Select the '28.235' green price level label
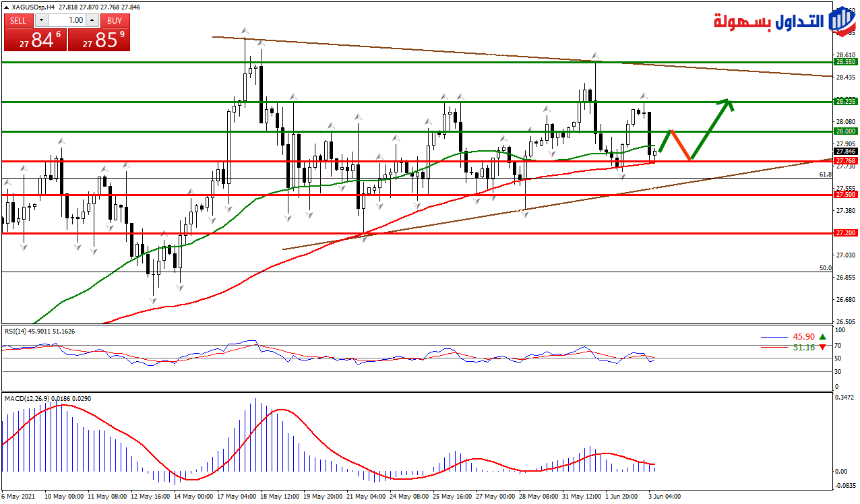860x504 pixels. pos(845,101)
